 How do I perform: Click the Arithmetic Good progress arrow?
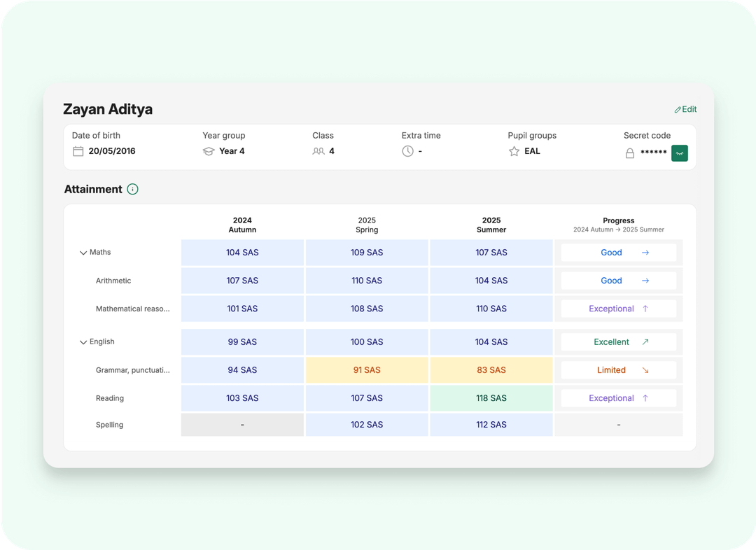tap(645, 281)
